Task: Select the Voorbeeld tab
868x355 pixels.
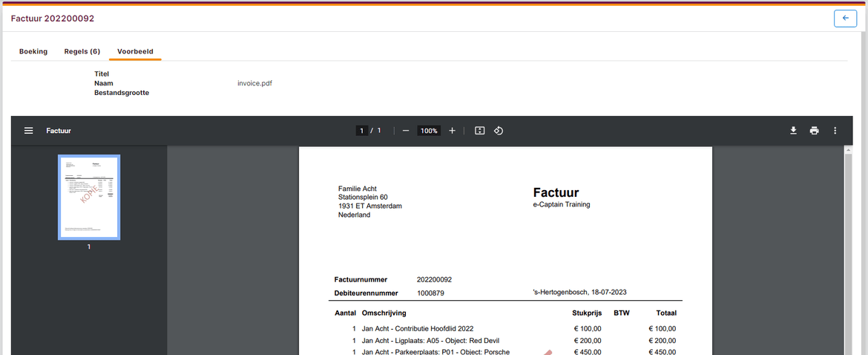Action: click(135, 51)
